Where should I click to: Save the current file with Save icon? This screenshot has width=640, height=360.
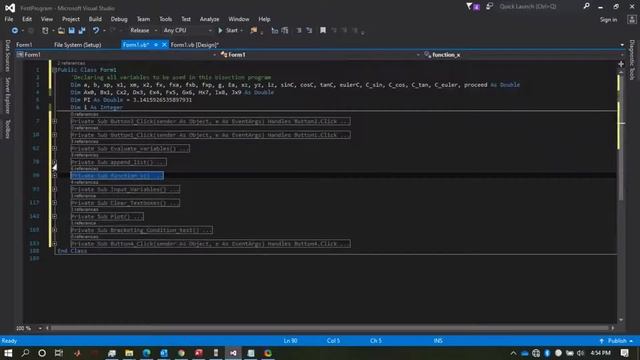[x=71, y=31]
